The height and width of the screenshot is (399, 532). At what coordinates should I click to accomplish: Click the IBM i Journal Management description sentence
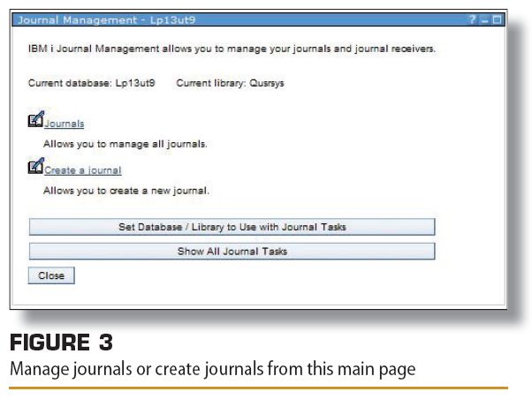coord(232,49)
